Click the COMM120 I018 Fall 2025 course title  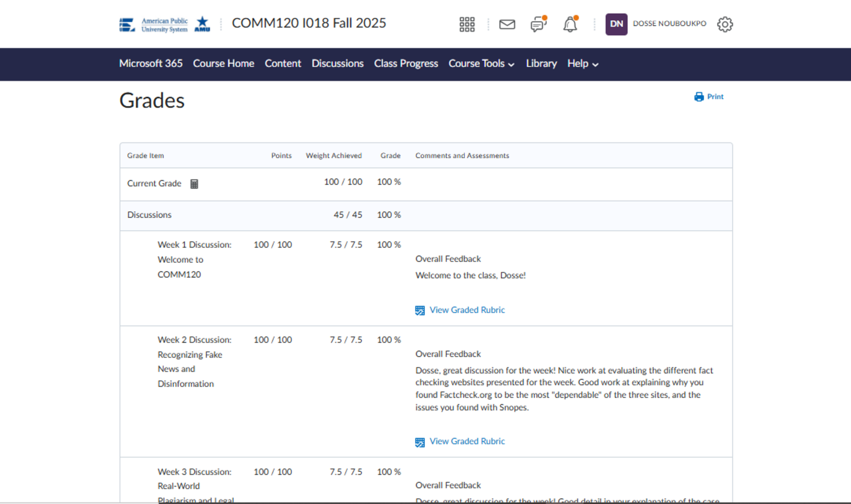point(309,23)
